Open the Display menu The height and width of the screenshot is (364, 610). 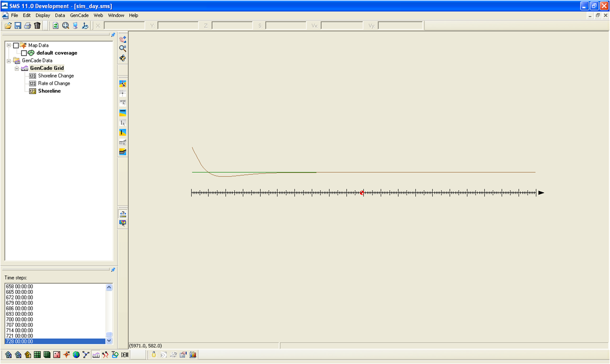click(43, 15)
